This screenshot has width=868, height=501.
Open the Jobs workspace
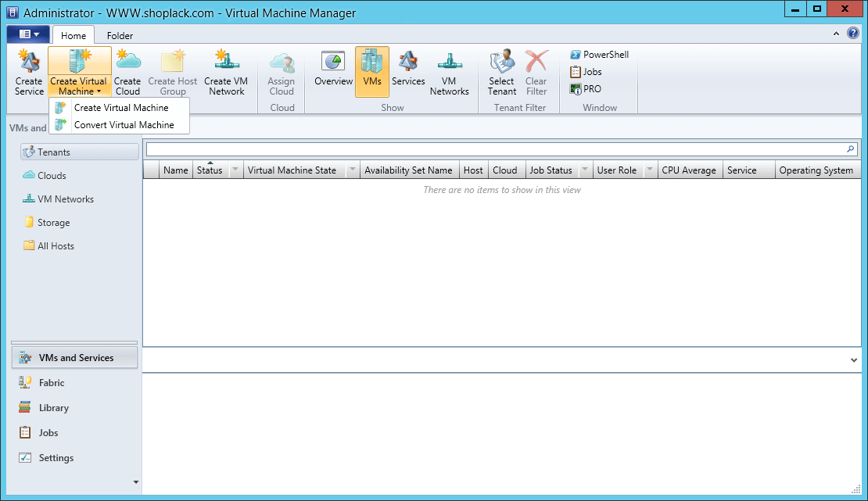point(38,432)
